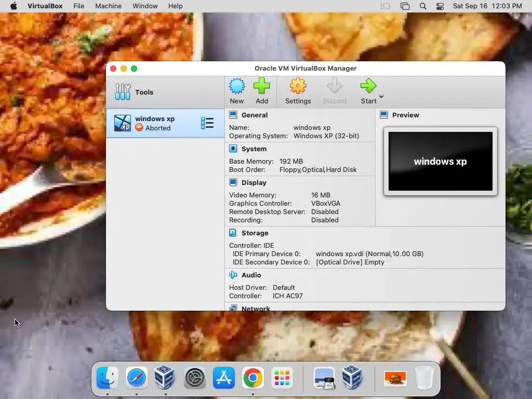Click the ICH AC97 audio controller value
Viewport: 532px width, 399px height.
click(x=287, y=296)
